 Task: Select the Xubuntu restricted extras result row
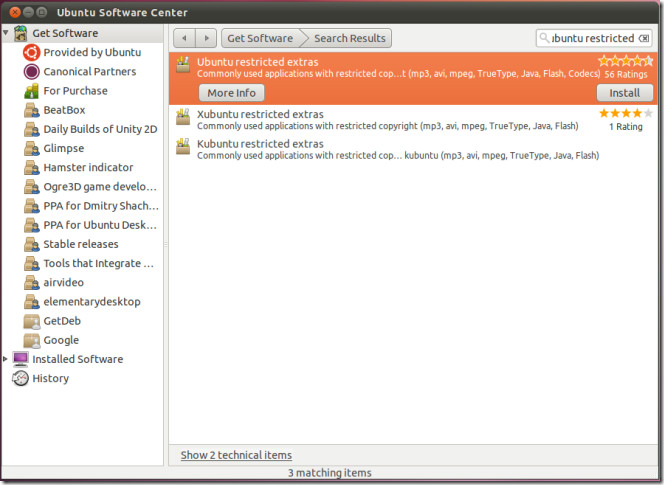point(413,120)
